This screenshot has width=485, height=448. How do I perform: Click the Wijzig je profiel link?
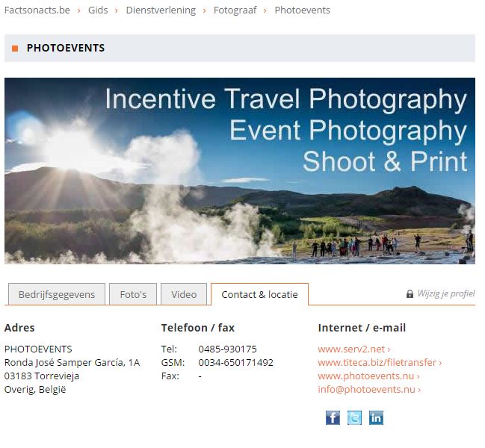[445, 293]
